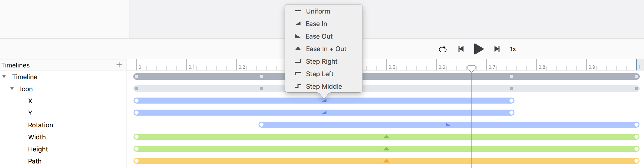Screen dimensions: 644x168
Task: Add a new timeline with plus icon
Action: (119, 65)
